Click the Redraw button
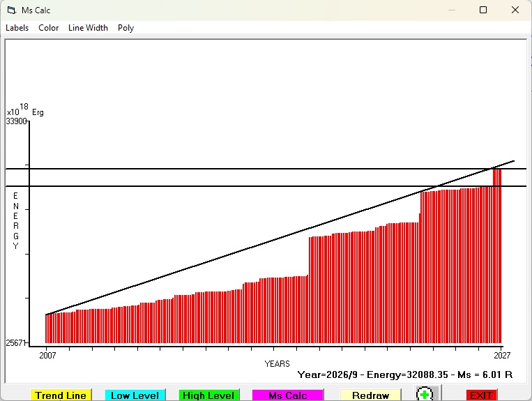 (370, 395)
